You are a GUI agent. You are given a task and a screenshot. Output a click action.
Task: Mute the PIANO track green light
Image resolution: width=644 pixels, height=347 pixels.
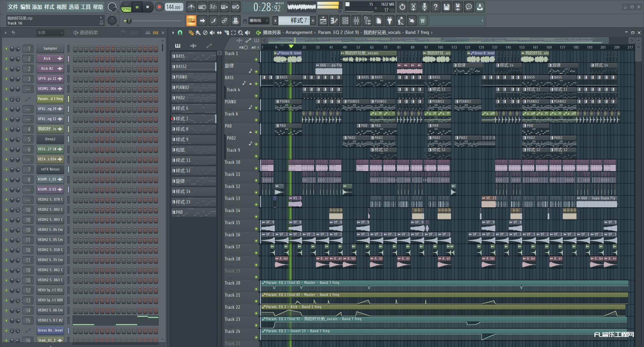click(256, 108)
